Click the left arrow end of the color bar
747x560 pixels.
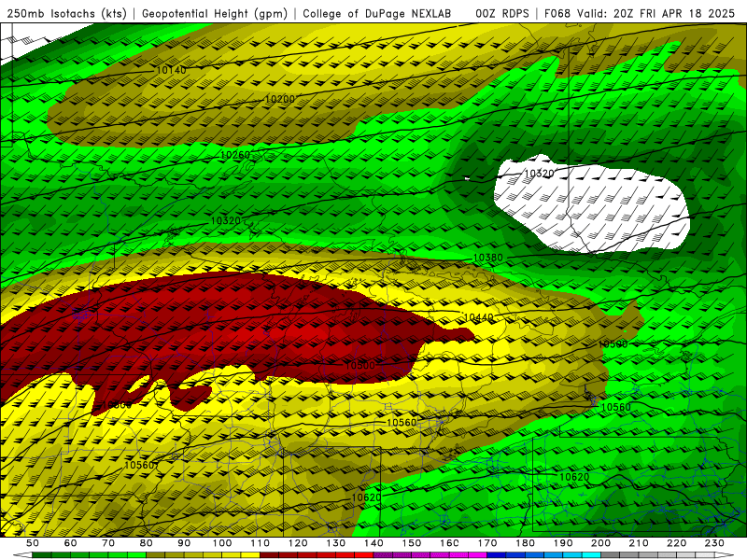tap(22, 555)
